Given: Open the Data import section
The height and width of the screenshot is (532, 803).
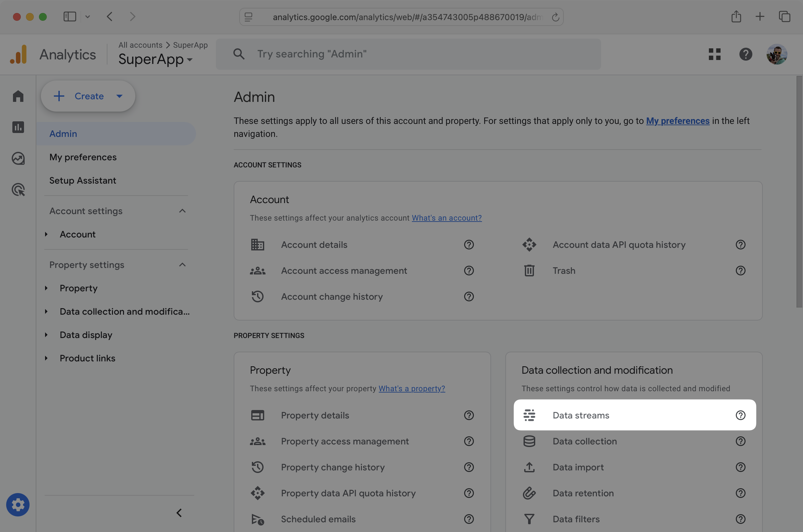Looking at the screenshot, I should tap(578, 467).
